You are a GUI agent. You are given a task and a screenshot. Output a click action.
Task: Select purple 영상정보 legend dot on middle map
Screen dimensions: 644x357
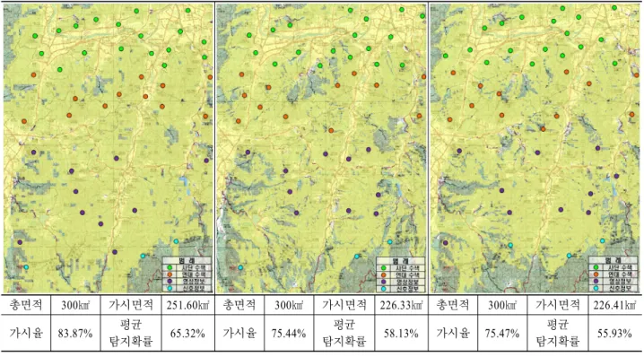pyautogui.click(x=384, y=282)
